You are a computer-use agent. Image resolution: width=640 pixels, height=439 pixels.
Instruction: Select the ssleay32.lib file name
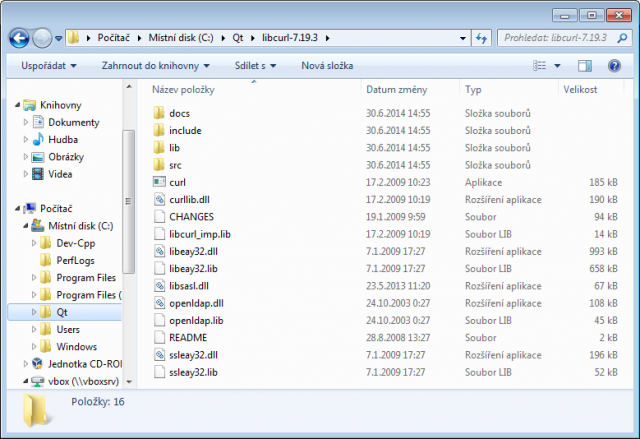pos(193,372)
